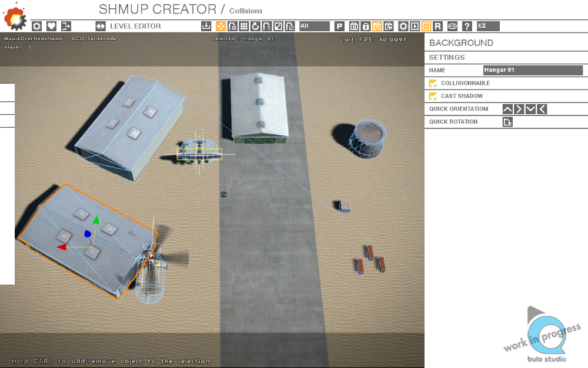The width and height of the screenshot is (588, 368).
Task: Click the settings gear icon near the logo
Action: click(36, 26)
